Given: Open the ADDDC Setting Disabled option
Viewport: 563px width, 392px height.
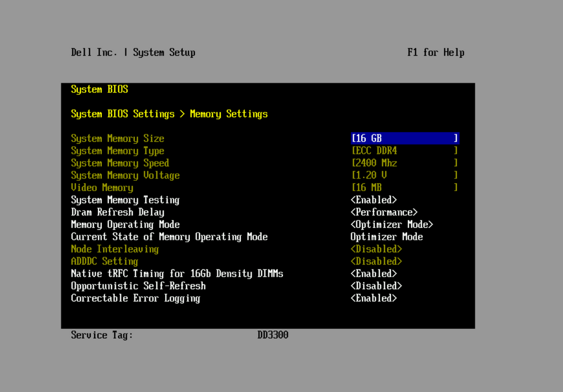Looking at the screenshot, I should click(376, 262).
